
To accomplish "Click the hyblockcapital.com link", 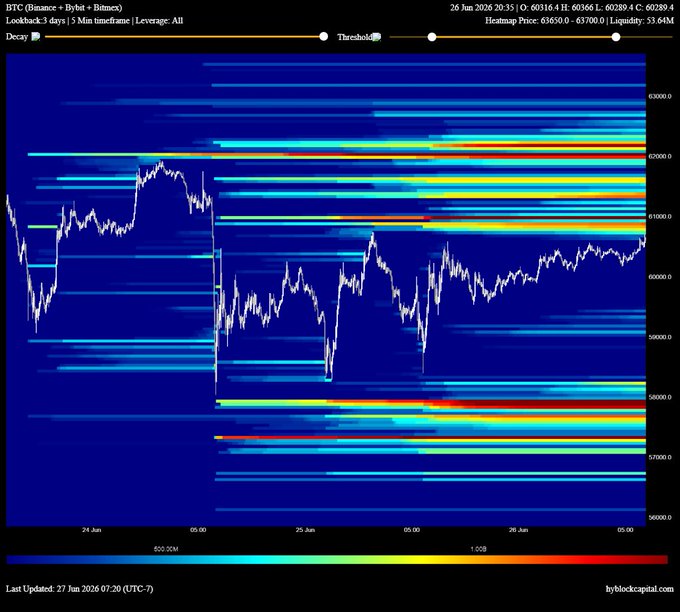I will 640,589.
